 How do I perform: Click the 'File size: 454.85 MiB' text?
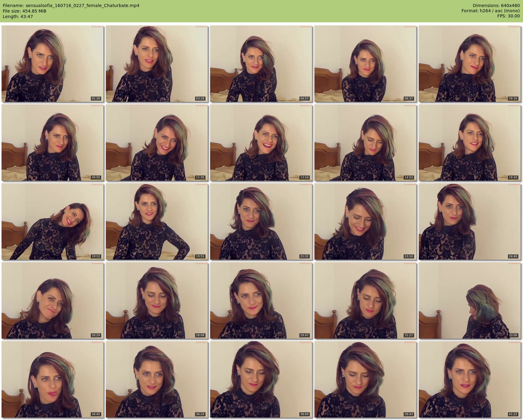point(24,11)
